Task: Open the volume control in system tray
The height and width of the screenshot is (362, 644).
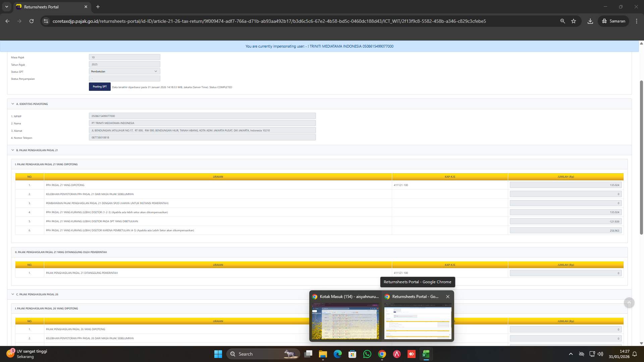Action: click(600, 354)
